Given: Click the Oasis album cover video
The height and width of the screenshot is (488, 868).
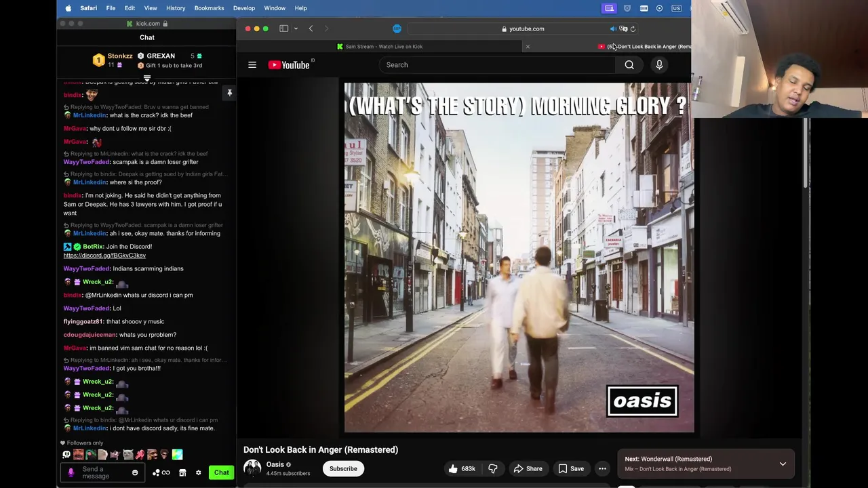Looking at the screenshot, I should click(519, 258).
